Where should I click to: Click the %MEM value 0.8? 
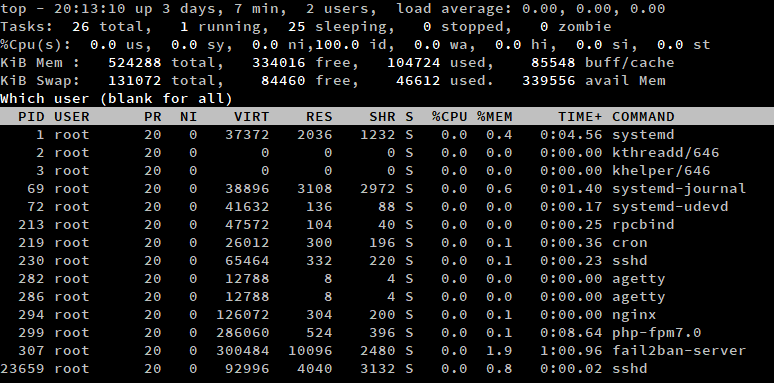pos(499,369)
